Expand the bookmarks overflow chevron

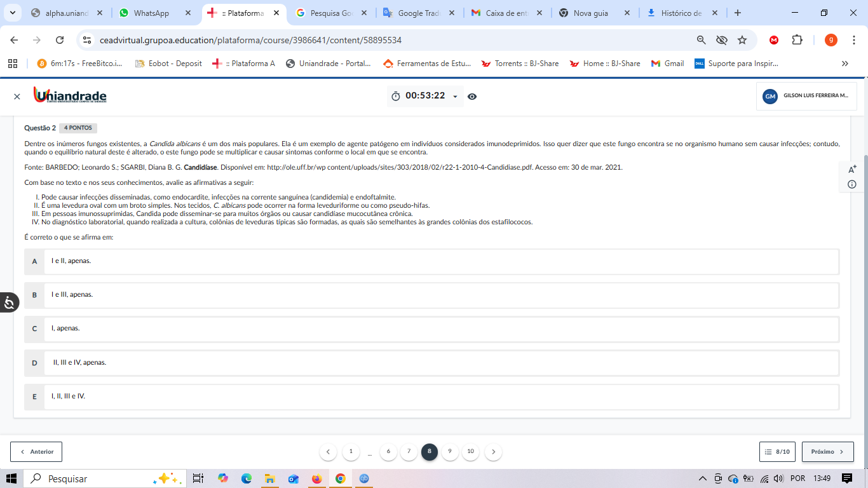[844, 64]
